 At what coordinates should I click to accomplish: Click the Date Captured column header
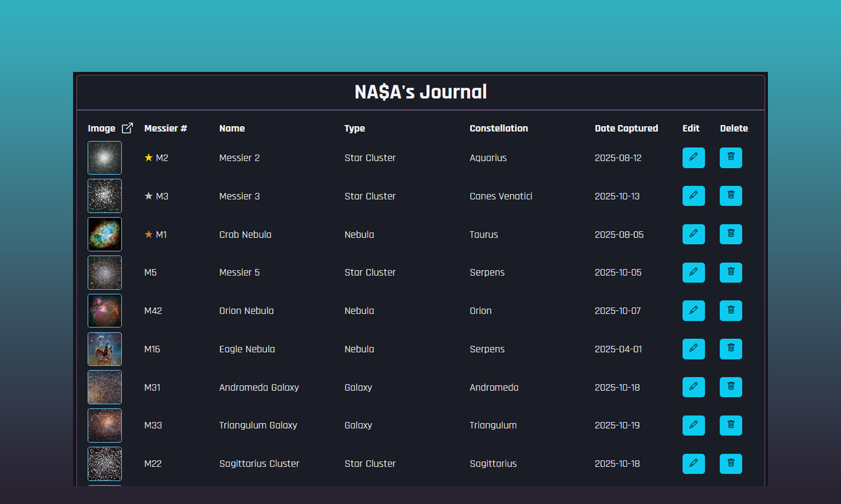(626, 128)
